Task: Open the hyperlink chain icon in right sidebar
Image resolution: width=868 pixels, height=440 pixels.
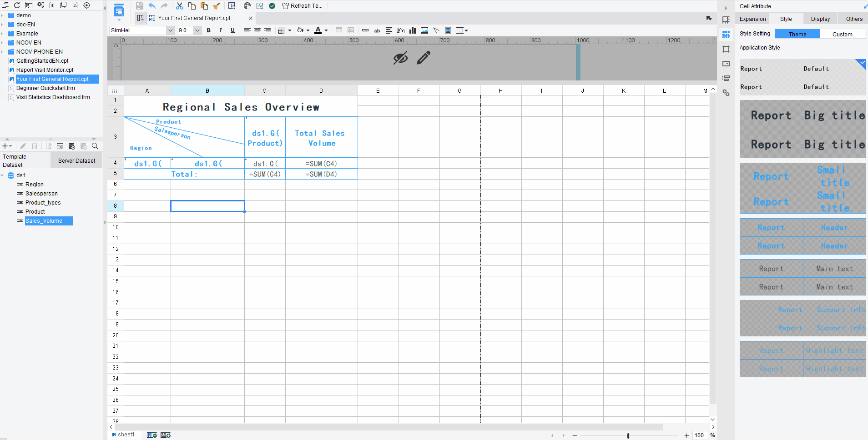Action: click(726, 93)
